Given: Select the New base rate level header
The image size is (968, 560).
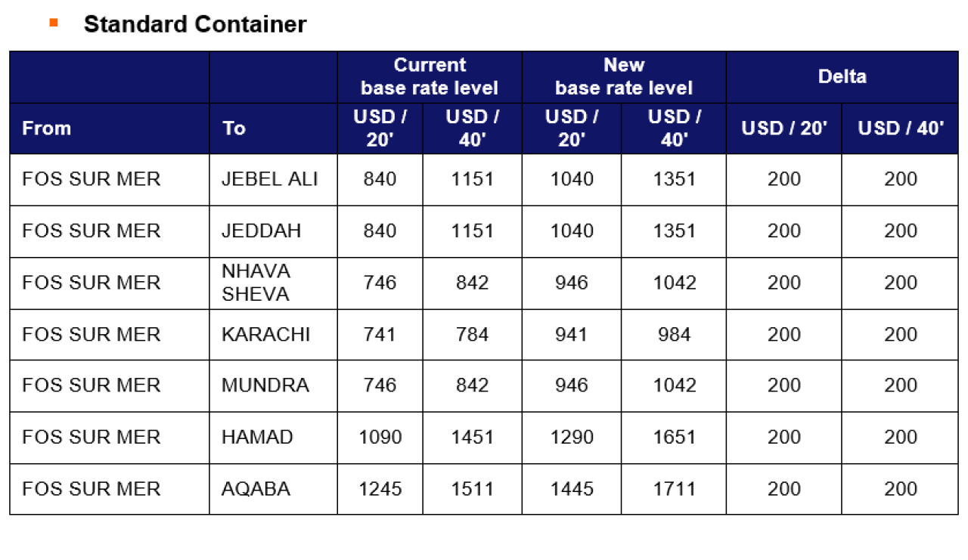Looking at the screenshot, I should click(x=624, y=77).
